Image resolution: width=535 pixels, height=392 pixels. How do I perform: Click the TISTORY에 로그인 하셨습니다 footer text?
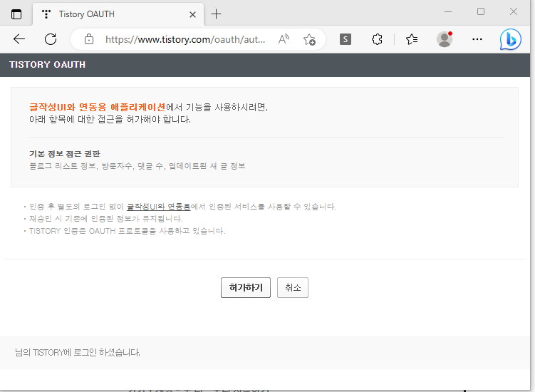pos(78,352)
